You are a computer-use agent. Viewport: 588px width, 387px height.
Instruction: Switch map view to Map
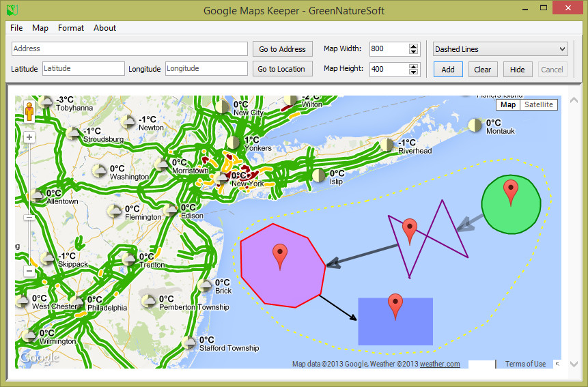(507, 104)
